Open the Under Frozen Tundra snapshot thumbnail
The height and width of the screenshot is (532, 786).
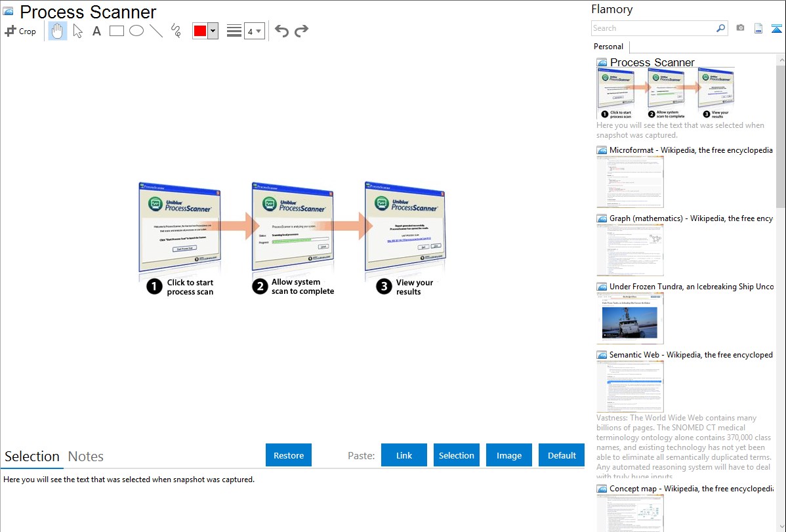click(630, 318)
